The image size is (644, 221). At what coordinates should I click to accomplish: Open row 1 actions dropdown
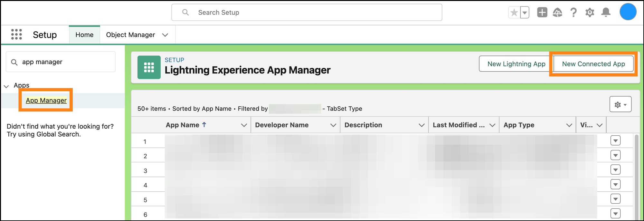tap(615, 141)
